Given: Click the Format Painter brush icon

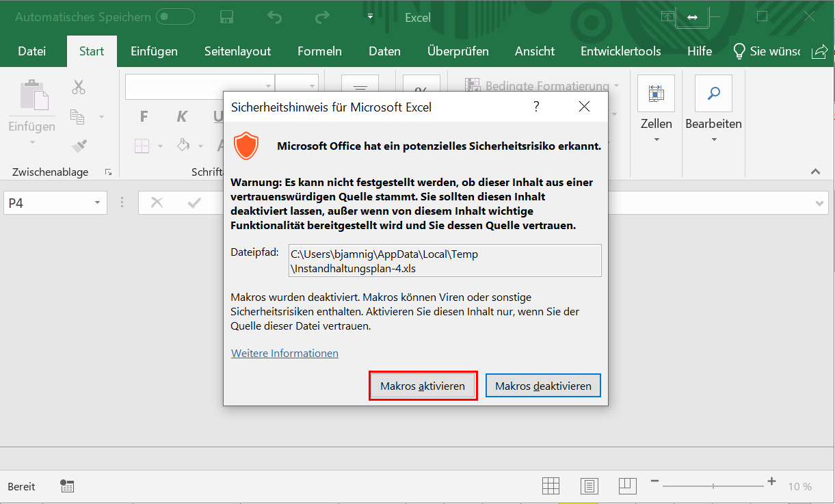Looking at the screenshot, I should (x=79, y=146).
